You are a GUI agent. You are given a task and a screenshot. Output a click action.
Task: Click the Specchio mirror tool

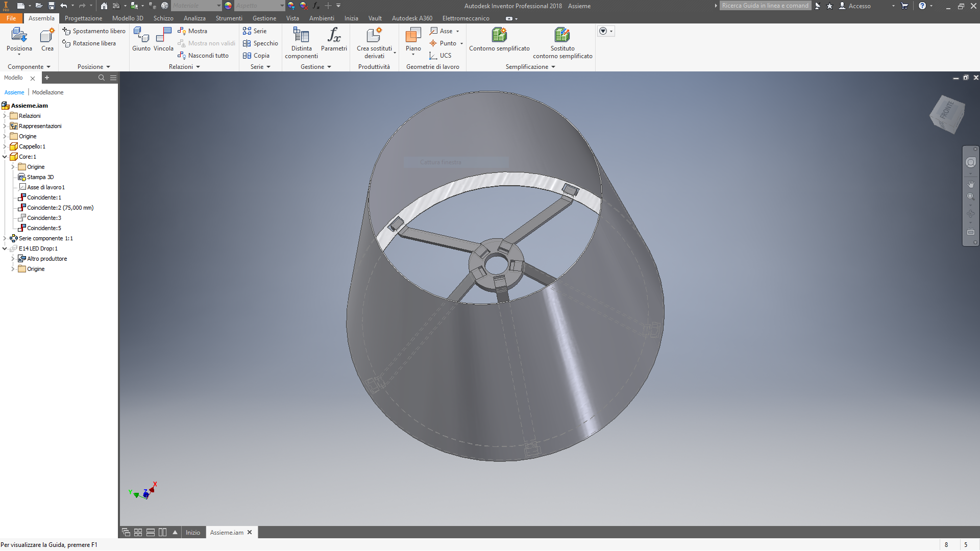[x=260, y=43]
